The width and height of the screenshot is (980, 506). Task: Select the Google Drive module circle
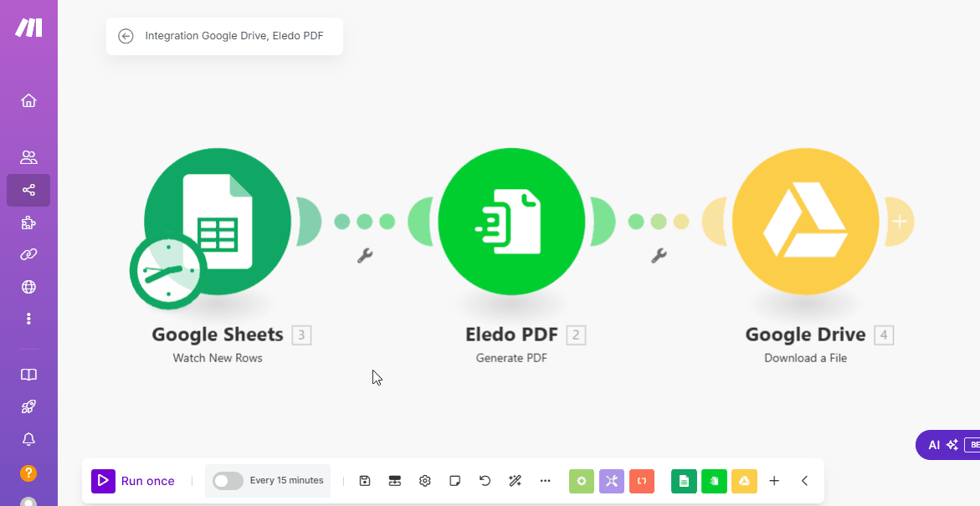click(805, 222)
